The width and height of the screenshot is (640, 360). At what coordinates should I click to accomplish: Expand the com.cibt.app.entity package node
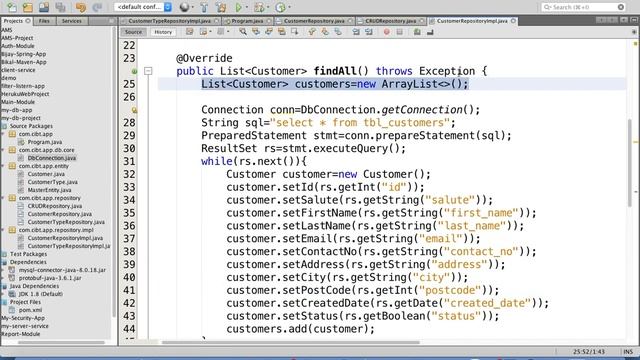pyautogui.click(x=3, y=166)
